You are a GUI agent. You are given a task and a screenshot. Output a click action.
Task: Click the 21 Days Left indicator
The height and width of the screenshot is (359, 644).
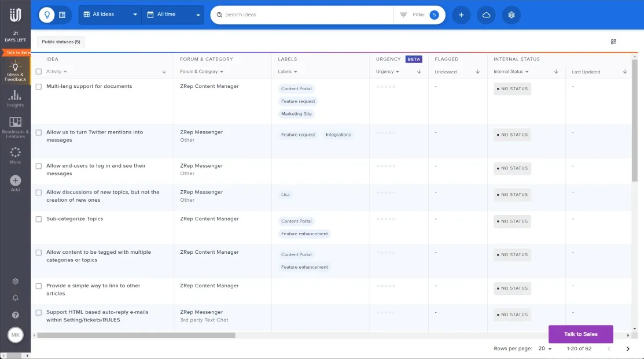(x=15, y=36)
